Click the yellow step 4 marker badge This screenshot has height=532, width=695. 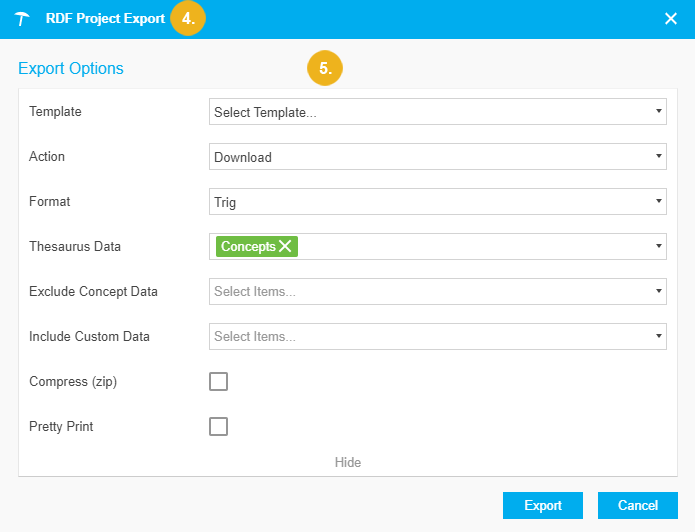(187, 19)
